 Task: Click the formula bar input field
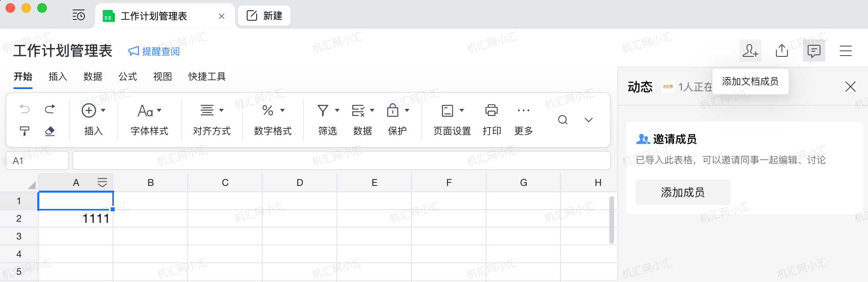tap(341, 160)
